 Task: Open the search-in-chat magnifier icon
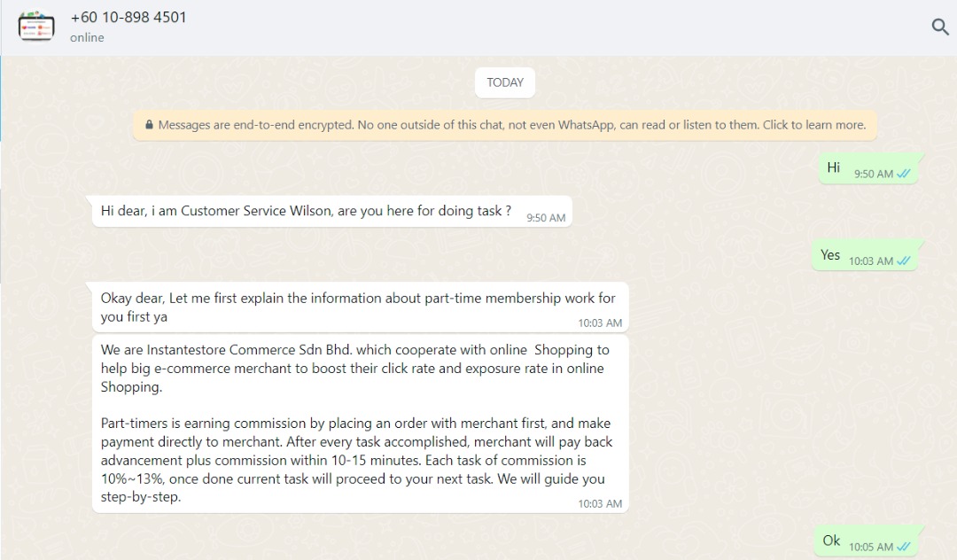[x=940, y=27]
